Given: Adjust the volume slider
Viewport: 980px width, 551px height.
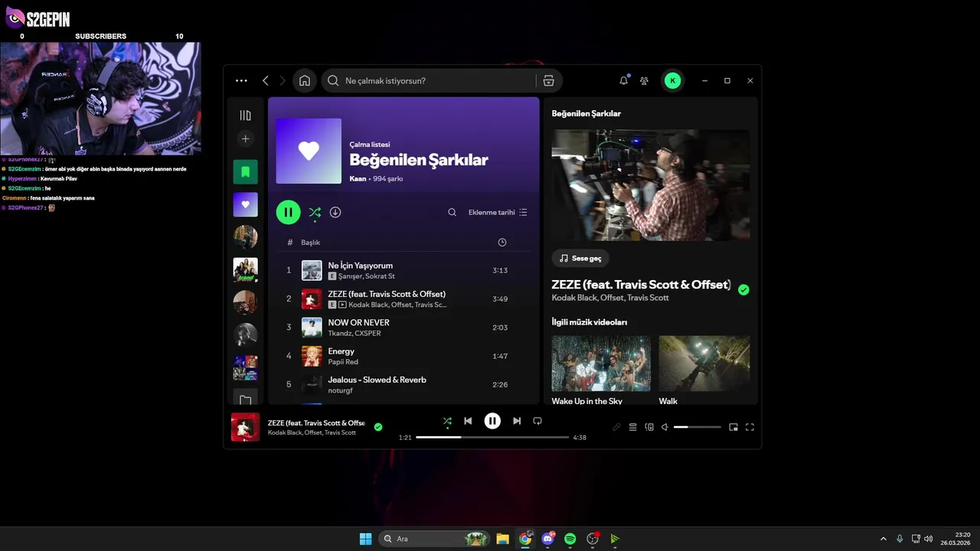Looking at the screenshot, I should point(697,427).
